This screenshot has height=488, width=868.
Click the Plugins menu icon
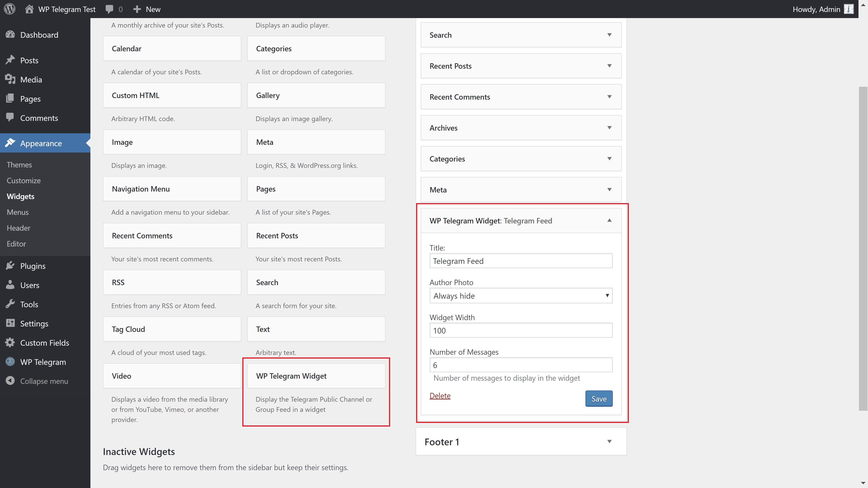11,265
